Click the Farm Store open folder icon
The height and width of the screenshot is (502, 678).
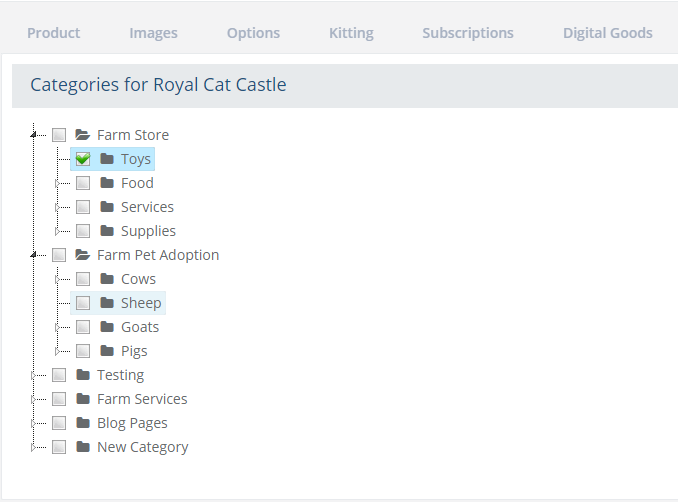(x=83, y=135)
